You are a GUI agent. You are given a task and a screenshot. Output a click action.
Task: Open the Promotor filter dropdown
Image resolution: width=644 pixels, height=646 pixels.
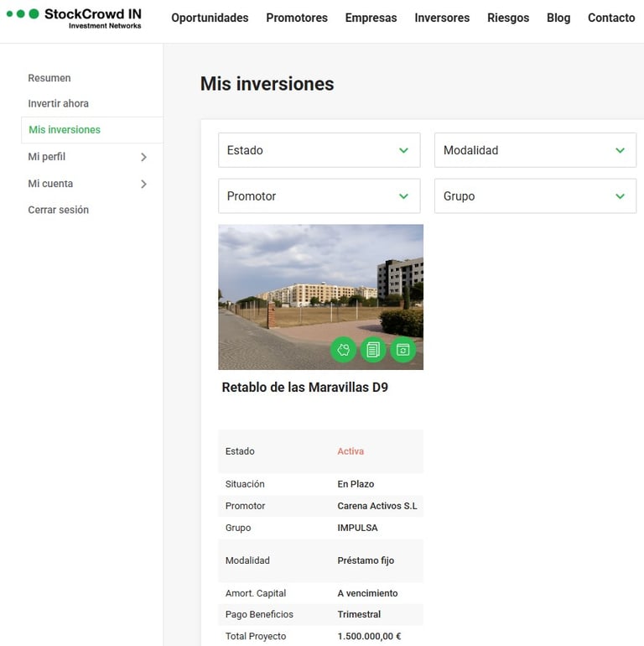tap(319, 196)
